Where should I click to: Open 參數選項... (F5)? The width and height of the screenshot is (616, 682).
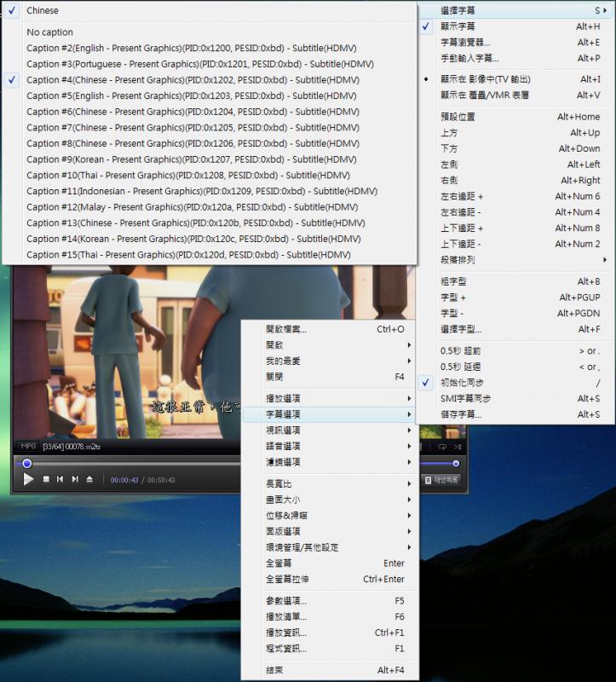pos(330,601)
